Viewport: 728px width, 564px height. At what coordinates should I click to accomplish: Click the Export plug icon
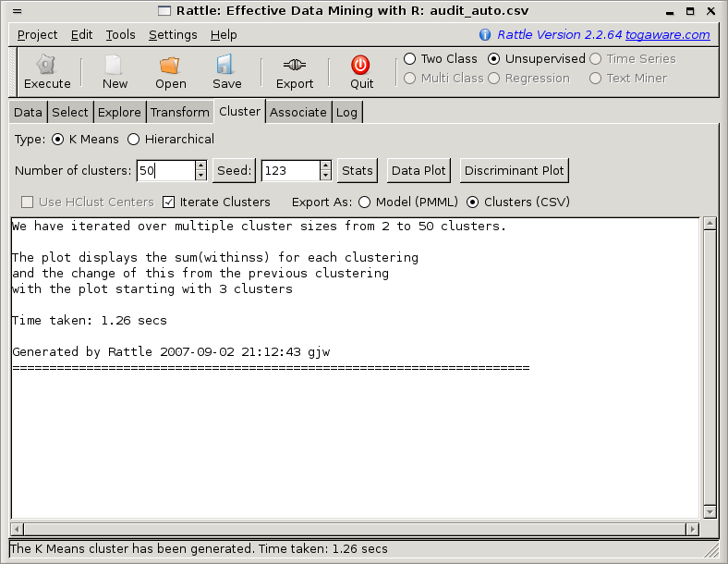pyautogui.click(x=295, y=65)
